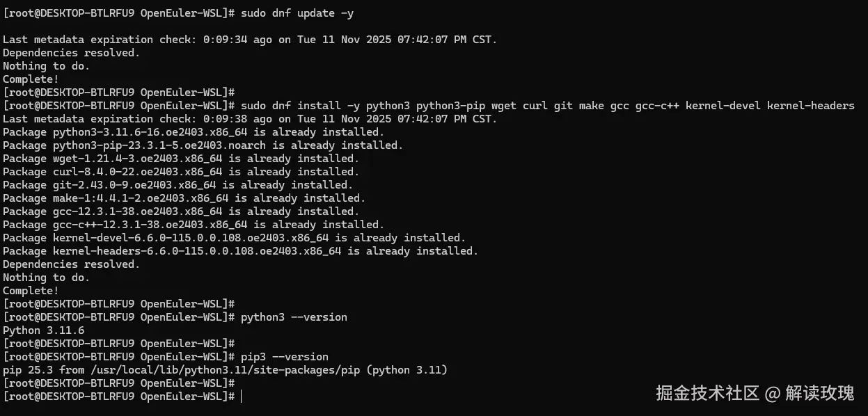Click the 掘金技术社区 watermark text
This screenshot has width=868, height=416.
[707, 394]
